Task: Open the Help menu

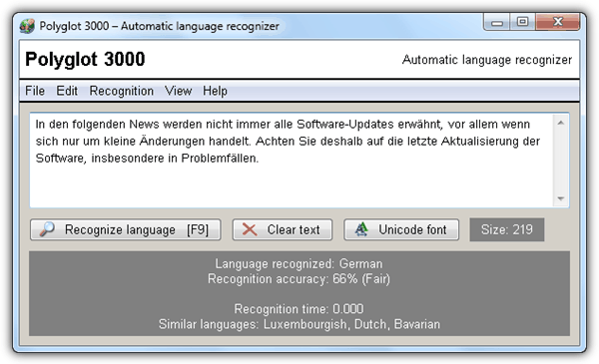Action: coord(215,91)
